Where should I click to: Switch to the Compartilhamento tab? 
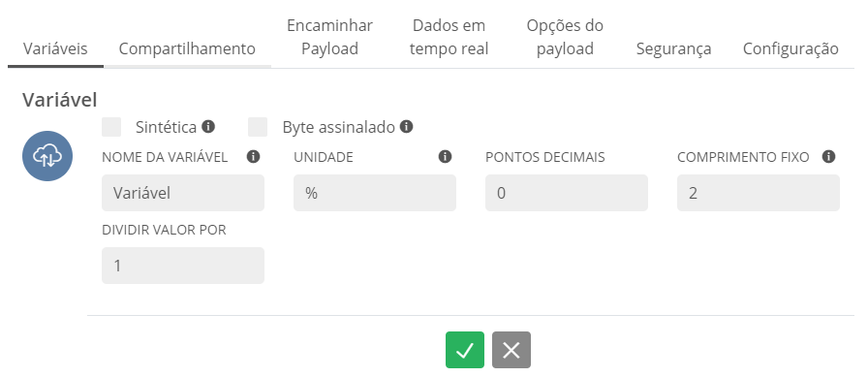[x=187, y=48]
